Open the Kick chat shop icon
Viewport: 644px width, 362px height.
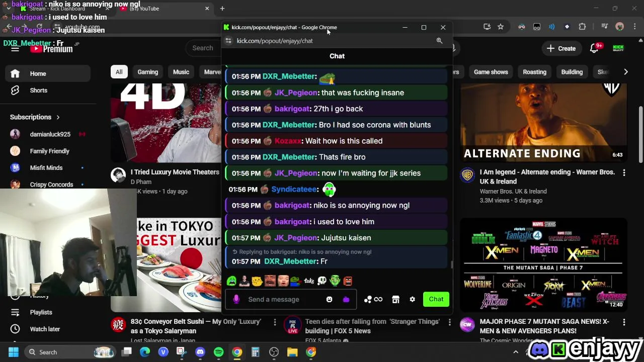click(396, 299)
